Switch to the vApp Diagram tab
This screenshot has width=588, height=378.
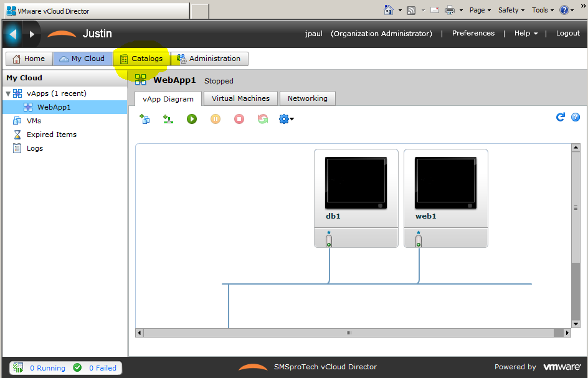(168, 99)
